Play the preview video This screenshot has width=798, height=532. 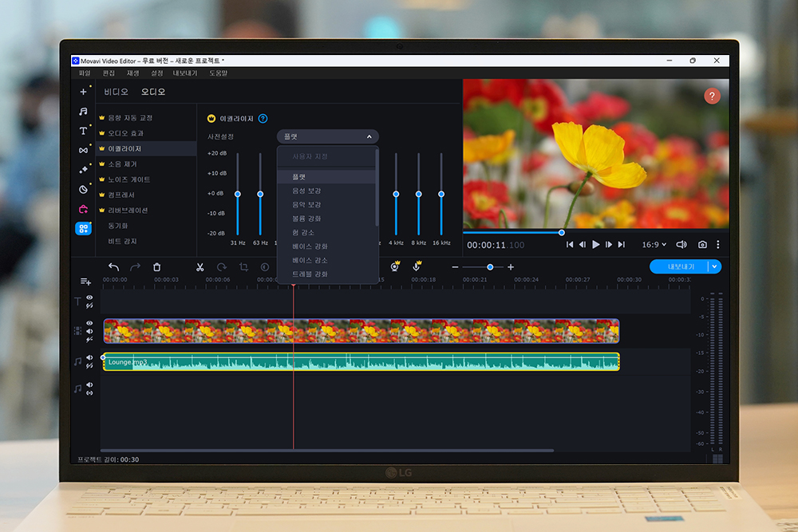595,245
